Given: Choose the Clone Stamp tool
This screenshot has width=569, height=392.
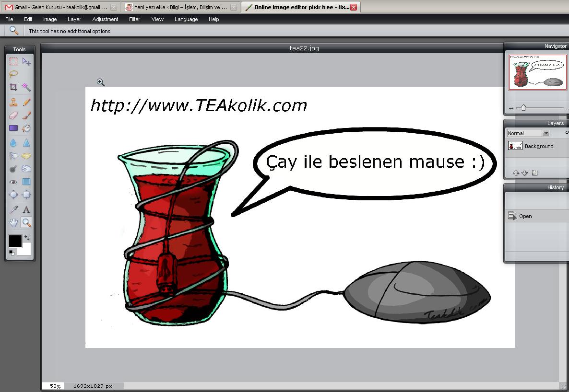Looking at the screenshot, I should tap(13, 102).
